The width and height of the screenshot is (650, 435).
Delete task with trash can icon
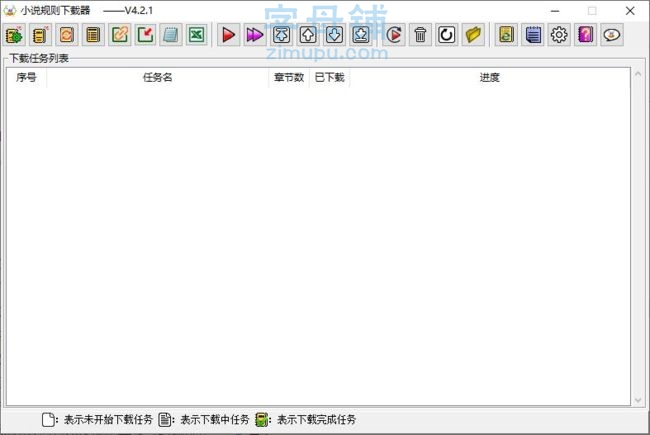(420, 35)
